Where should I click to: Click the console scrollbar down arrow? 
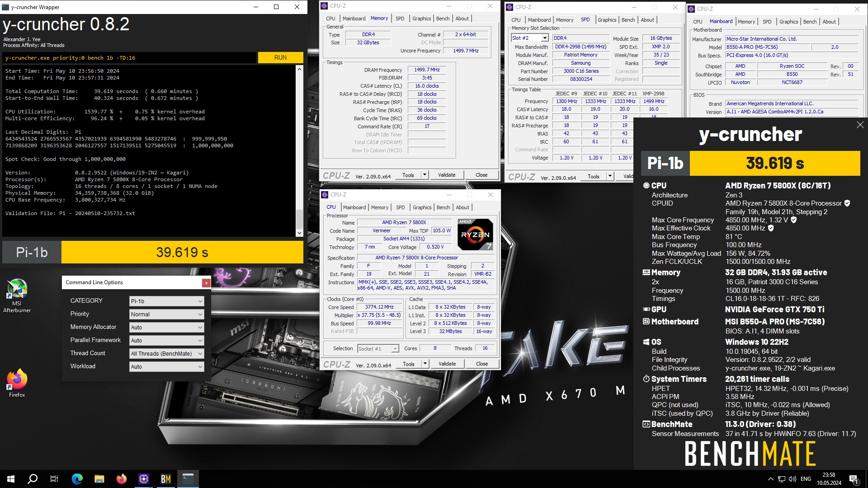click(299, 233)
